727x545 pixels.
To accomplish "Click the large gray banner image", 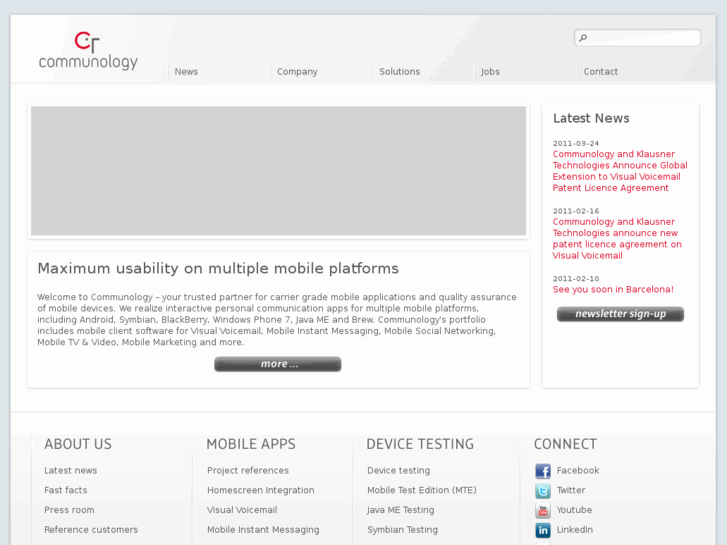I will click(278, 171).
